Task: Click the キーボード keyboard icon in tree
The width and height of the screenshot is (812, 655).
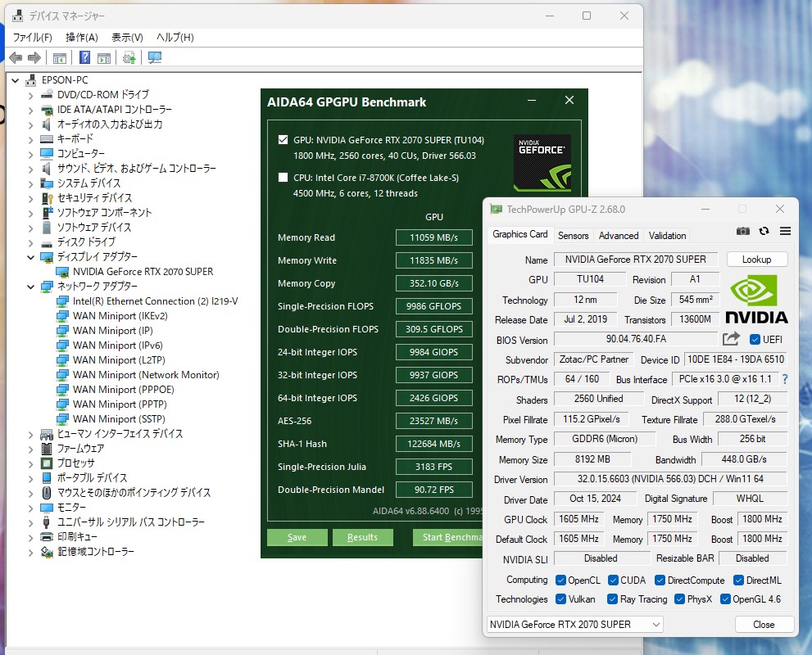Action: tap(47, 138)
